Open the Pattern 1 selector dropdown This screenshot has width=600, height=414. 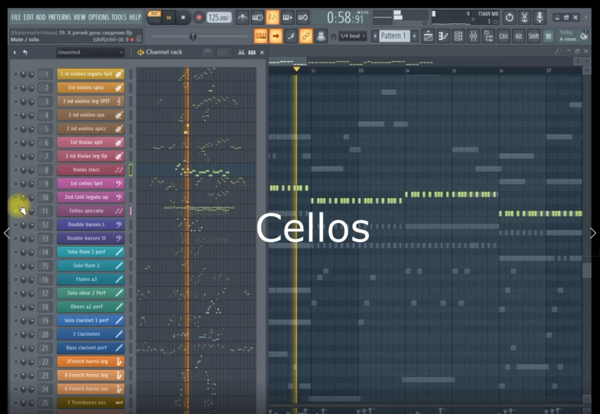394,36
